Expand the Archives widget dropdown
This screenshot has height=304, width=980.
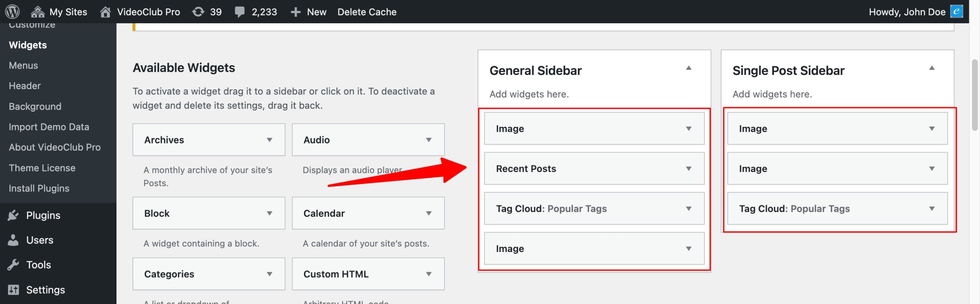(269, 140)
